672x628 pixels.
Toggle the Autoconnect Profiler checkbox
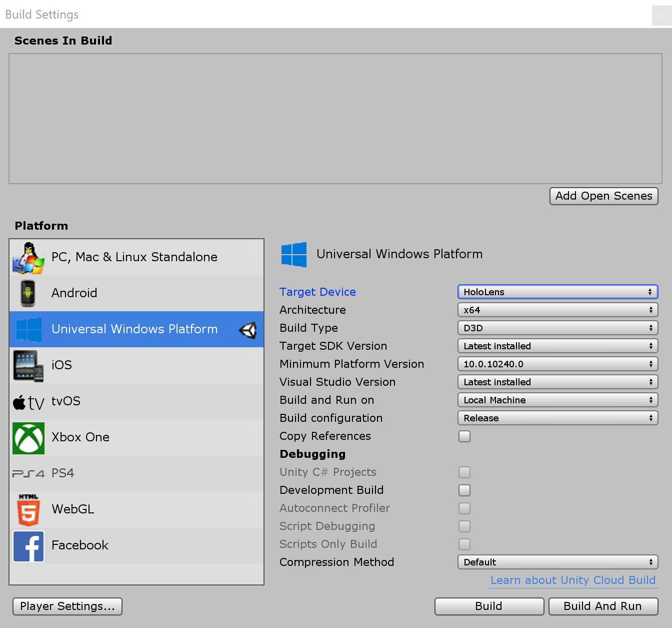coord(464,508)
